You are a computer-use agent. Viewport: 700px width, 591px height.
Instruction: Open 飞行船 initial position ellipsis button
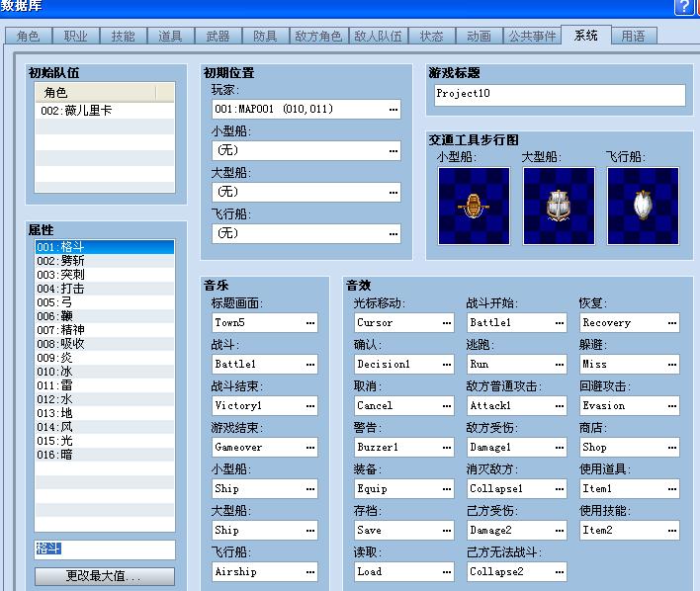pyautogui.click(x=393, y=233)
